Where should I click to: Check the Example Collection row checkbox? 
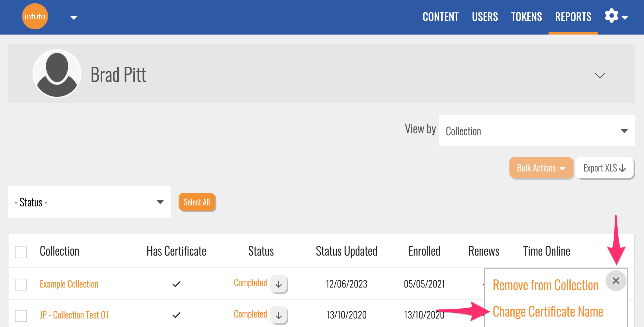[x=21, y=284]
